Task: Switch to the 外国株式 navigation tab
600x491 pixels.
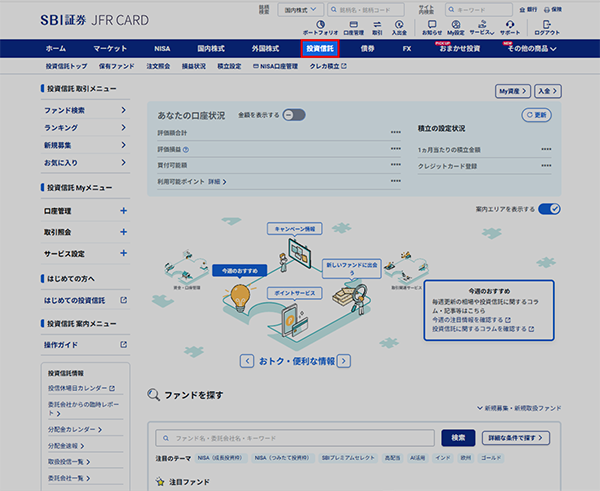Action: pos(265,48)
